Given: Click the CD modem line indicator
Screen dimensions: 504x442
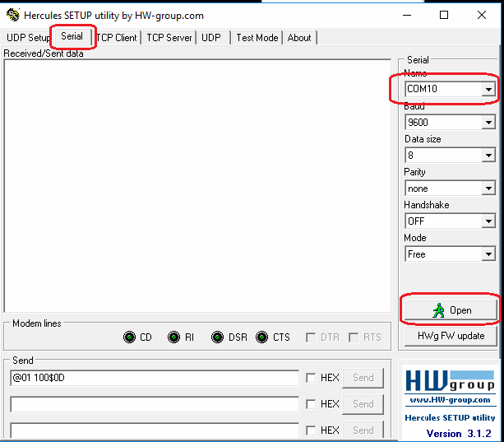Looking at the screenshot, I should pos(129,337).
